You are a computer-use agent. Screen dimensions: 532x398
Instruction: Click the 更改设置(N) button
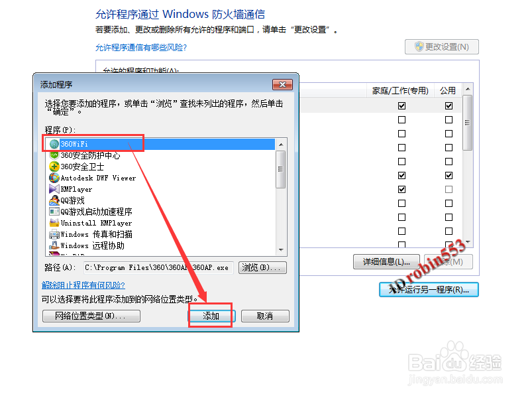(x=442, y=47)
